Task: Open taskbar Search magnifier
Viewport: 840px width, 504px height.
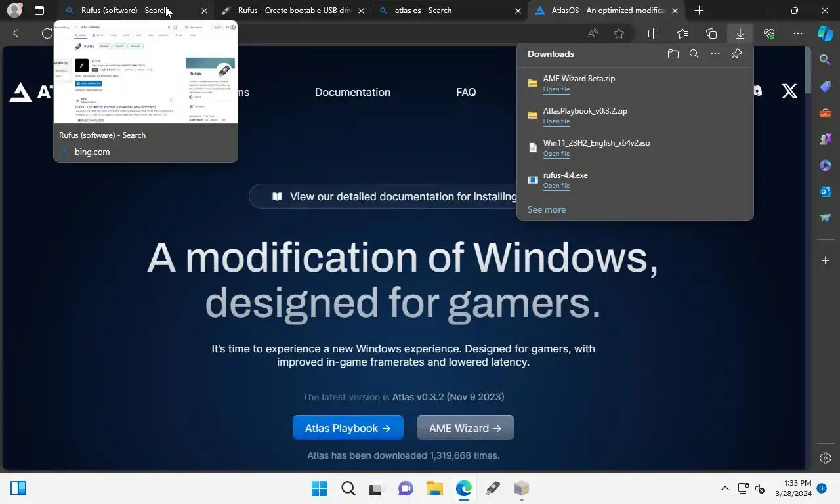Action: tap(348, 488)
